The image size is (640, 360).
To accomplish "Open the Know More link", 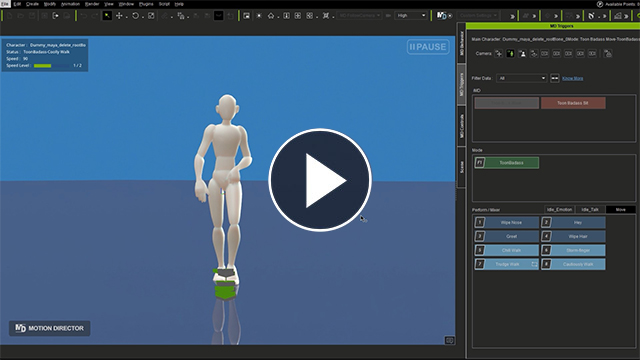I will pyautogui.click(x=573, y=78).
